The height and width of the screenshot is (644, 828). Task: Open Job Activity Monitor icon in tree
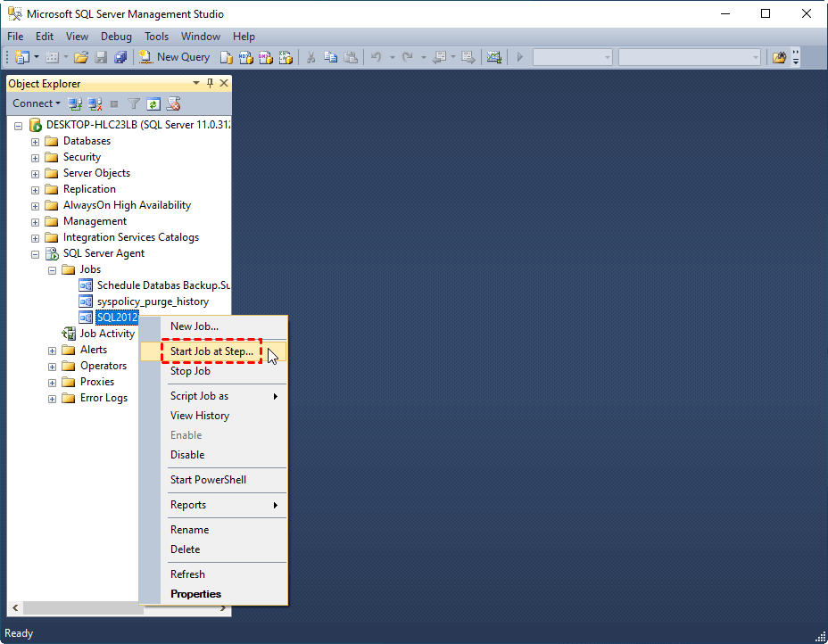[x=69, y=334]
